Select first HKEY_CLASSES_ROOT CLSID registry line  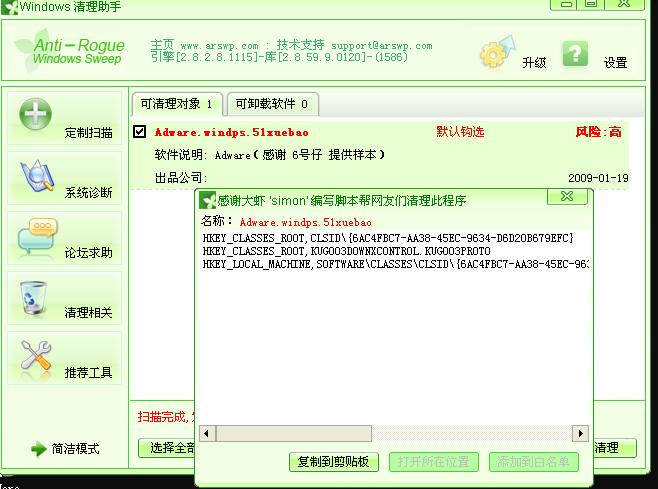[388, 238]
